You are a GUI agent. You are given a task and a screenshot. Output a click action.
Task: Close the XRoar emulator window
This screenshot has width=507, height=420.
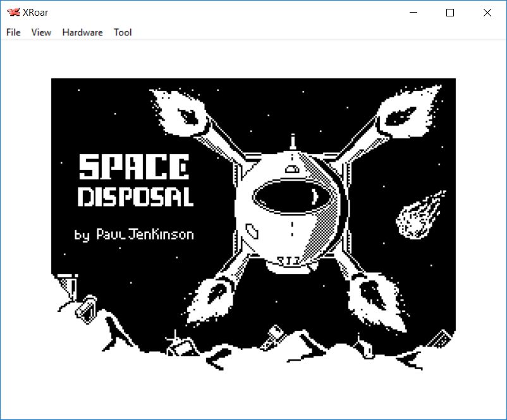point(487,13)
